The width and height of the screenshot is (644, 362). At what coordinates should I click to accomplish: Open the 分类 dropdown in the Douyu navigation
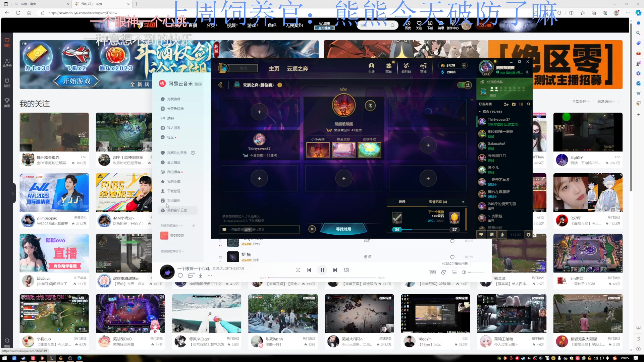(x=212, y=25)
